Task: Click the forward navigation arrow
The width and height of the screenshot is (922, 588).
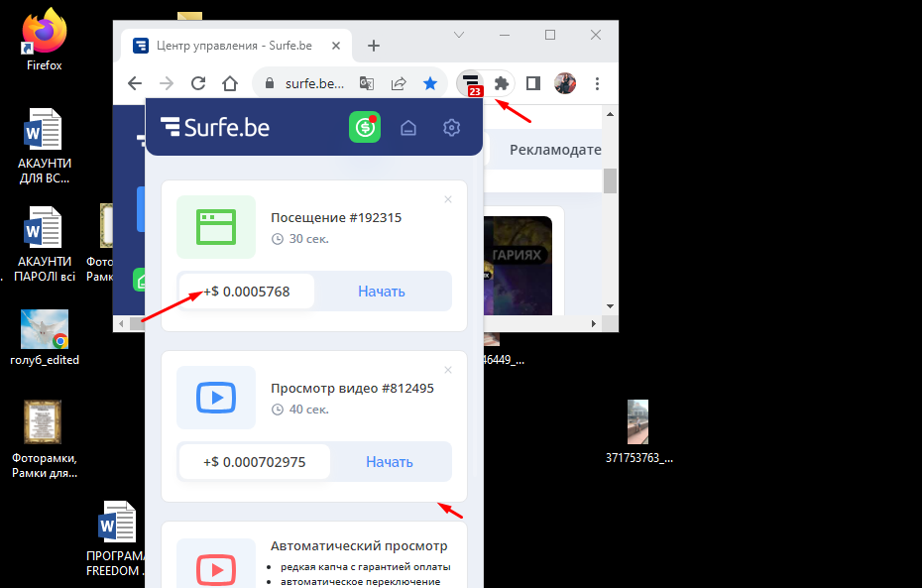Action: coord(167,83)
